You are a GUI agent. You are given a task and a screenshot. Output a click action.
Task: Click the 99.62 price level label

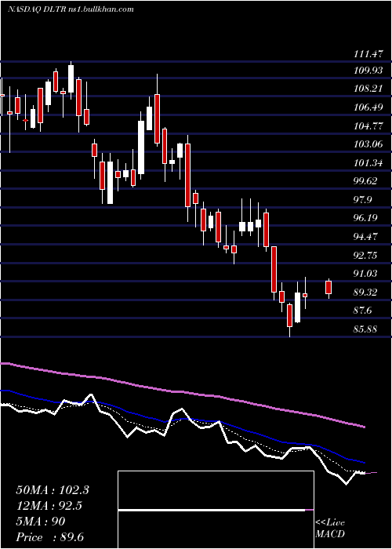(365, 181)
